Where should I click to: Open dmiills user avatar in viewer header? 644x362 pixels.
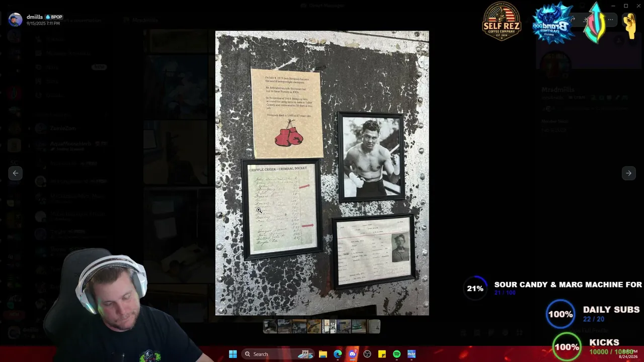[x=15, y=20]
